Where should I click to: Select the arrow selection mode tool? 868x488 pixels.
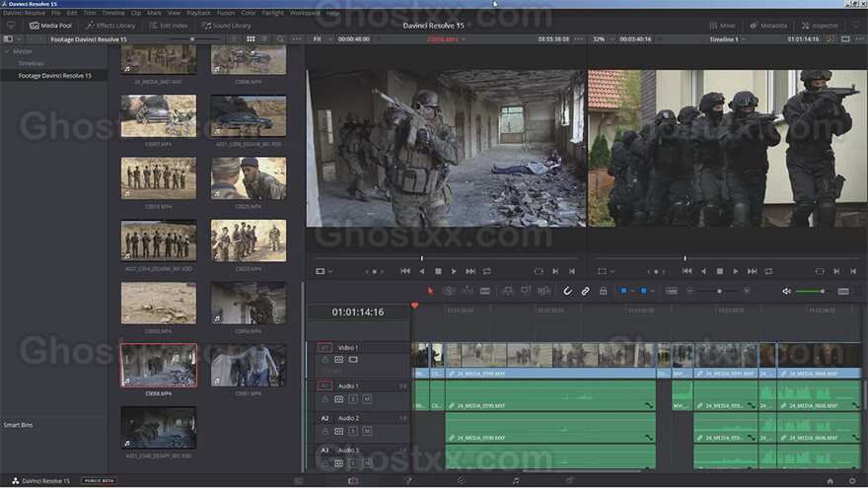tap(431, 291)
